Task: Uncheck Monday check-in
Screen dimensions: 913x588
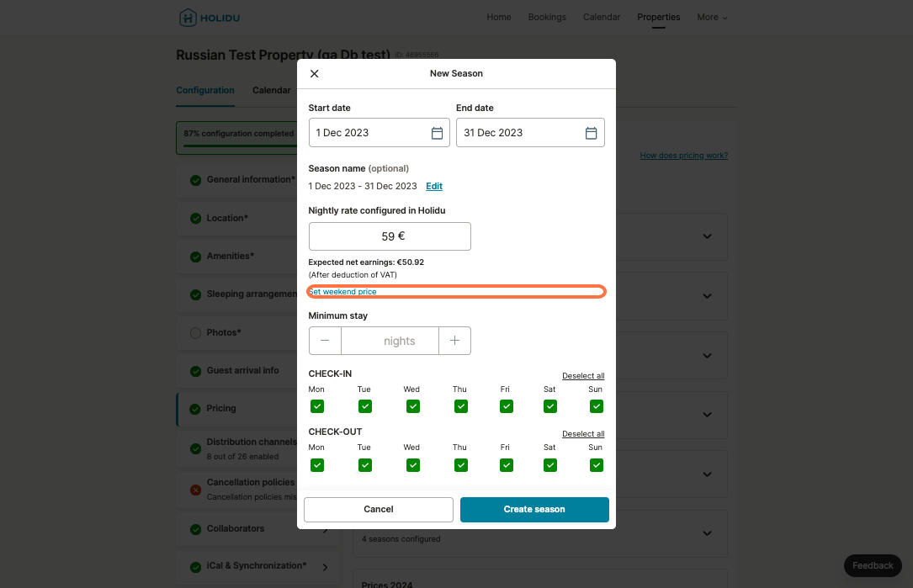Action: 316,406
